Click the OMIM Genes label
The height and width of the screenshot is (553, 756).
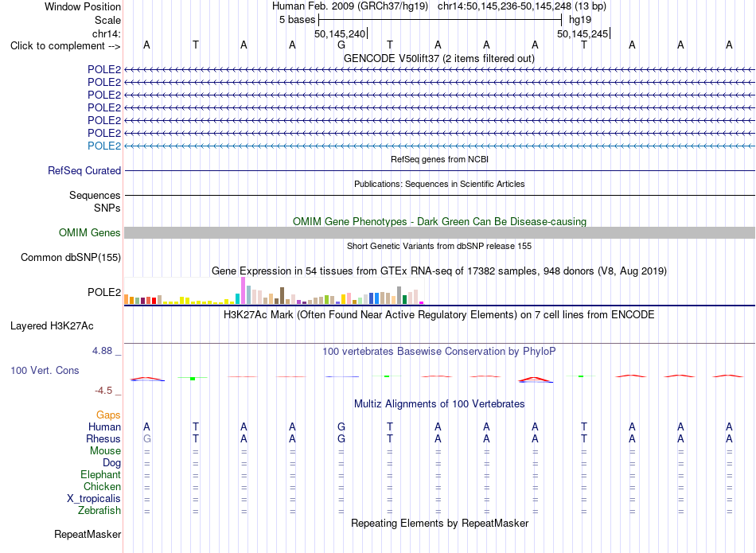click(x=90, y=232)
